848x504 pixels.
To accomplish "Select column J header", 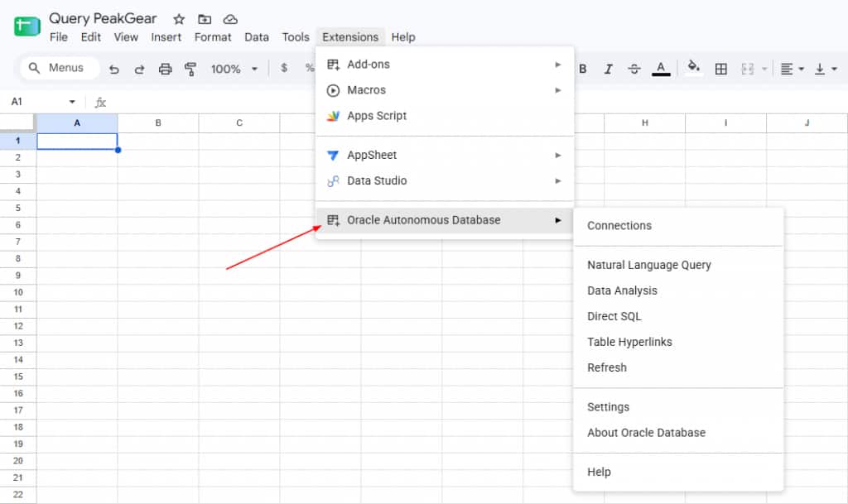I will (807, 123).
